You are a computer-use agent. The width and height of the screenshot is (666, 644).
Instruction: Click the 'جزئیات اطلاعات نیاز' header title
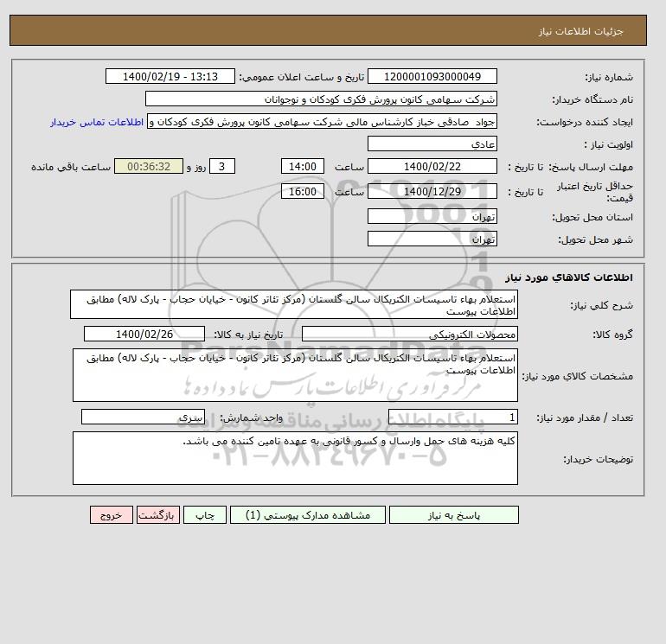[580, 31]
